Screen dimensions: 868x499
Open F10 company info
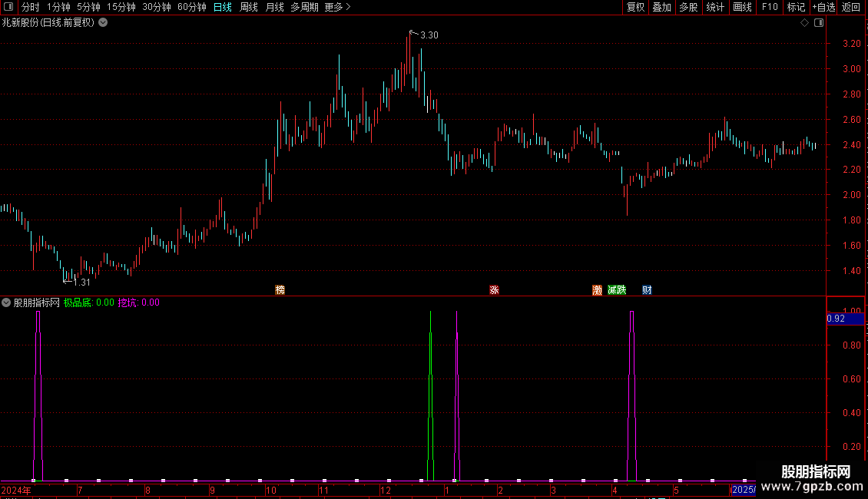(770, 7)
